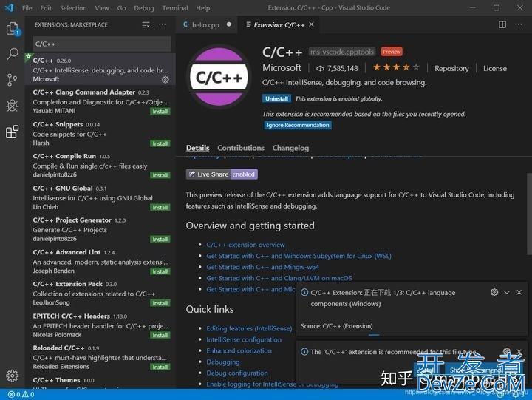
Task: Open Get Started with C++ and Mingw-w64 link
Action: [x=262, y=267]
